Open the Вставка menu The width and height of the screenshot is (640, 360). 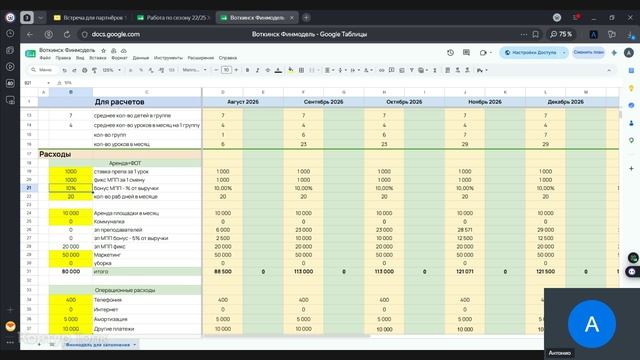click(x=98, y=58)
